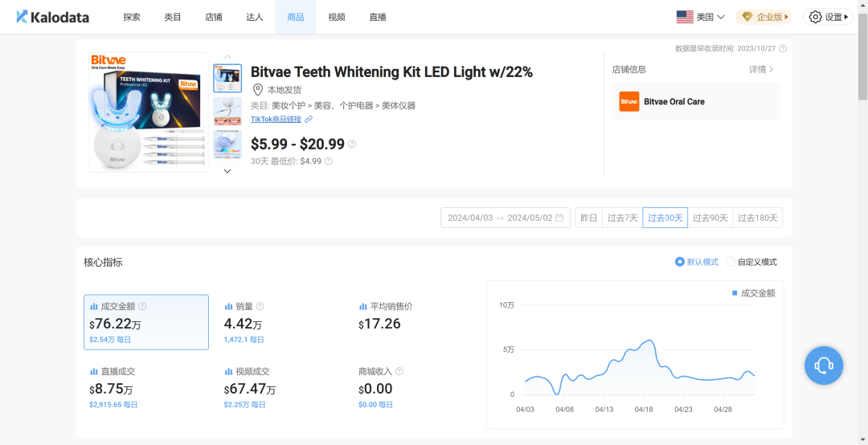
Task: Click the bar chart icon by 销量
Action: click(228, 306)
